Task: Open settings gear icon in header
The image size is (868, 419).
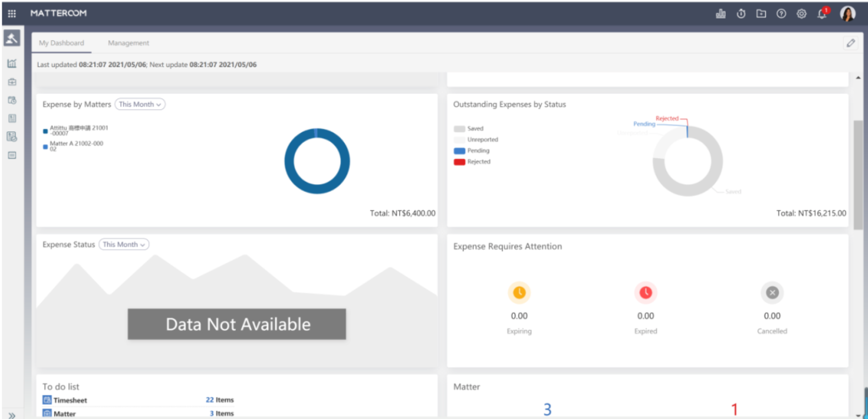Action: coord(801,14)
